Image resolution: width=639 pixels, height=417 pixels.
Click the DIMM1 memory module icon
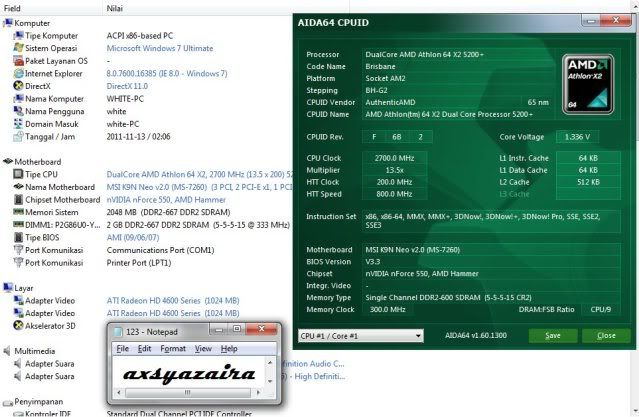[18, 225]
